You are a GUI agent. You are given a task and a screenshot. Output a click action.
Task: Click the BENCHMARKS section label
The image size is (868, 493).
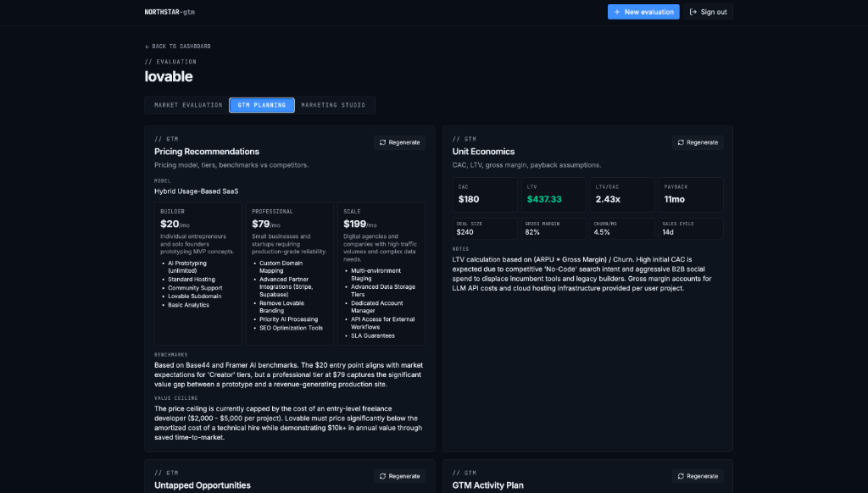[170, 355]
